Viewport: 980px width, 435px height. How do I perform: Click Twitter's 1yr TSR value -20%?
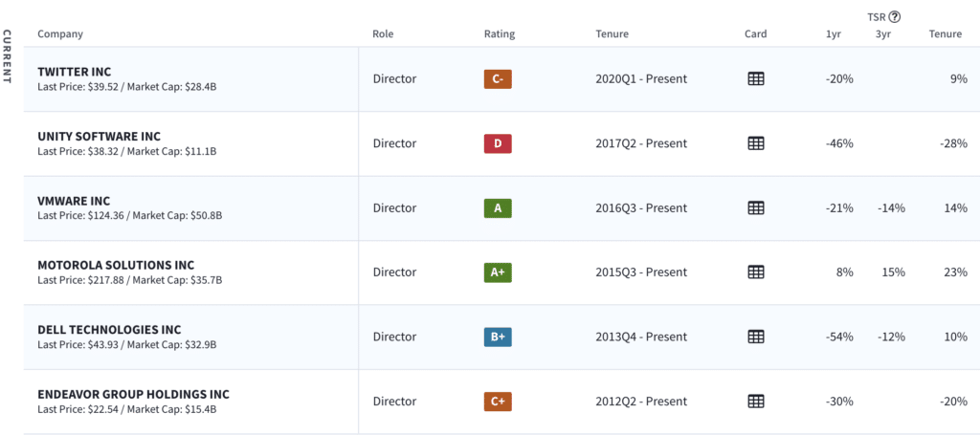tap(839, 79)
